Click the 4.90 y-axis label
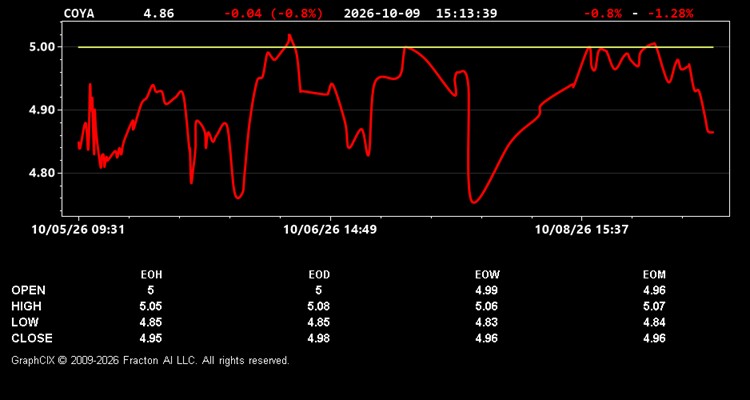 tap(43, 110)
